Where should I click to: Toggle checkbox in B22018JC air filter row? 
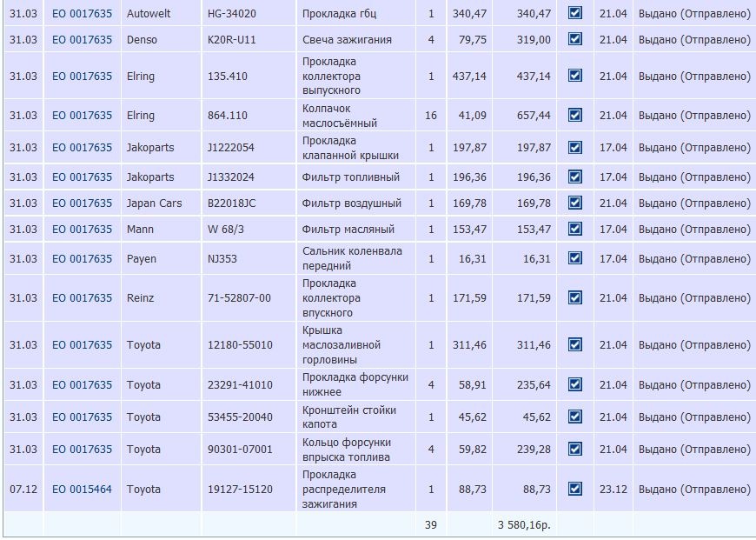pyautogui.click(x=574, y=203)
